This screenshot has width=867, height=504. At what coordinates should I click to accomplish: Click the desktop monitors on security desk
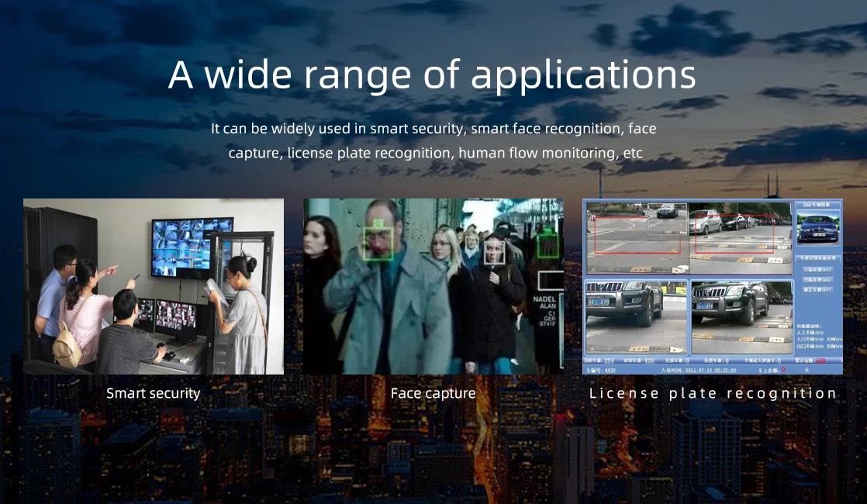pos(168,319)
